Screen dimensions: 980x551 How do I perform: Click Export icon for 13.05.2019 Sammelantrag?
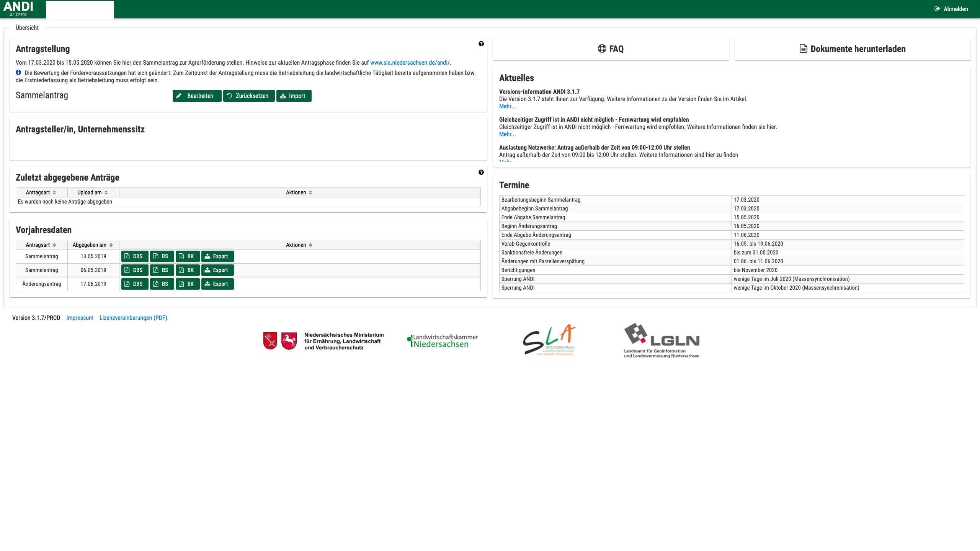pyautogui.click(x=207, y=256)
